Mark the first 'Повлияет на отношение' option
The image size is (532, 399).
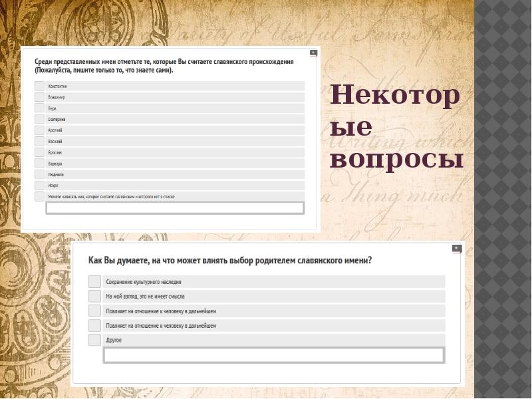[x=94, y=311]
